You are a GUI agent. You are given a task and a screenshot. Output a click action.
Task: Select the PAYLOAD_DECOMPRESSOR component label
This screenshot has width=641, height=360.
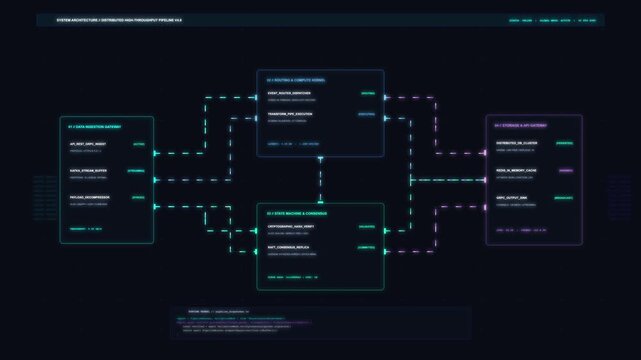pyautogui.click(x=90, y=197)
